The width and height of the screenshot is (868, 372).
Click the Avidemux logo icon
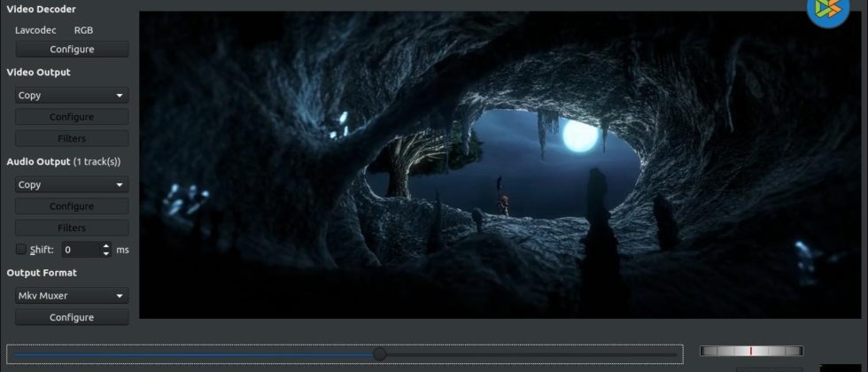tap(828, 10)
